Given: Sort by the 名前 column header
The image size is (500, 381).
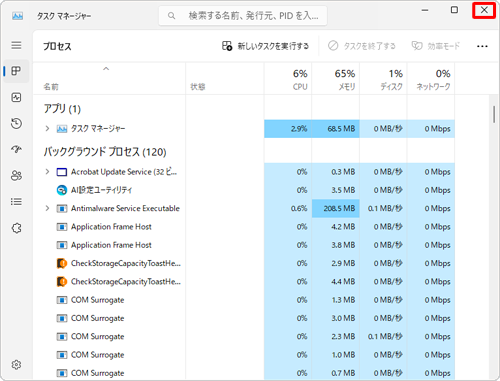Looking at the screenshot, I should 109,79.
